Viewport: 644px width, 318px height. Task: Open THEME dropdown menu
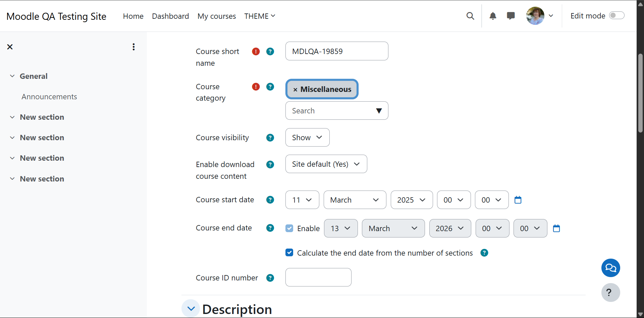tap(260, 16)
